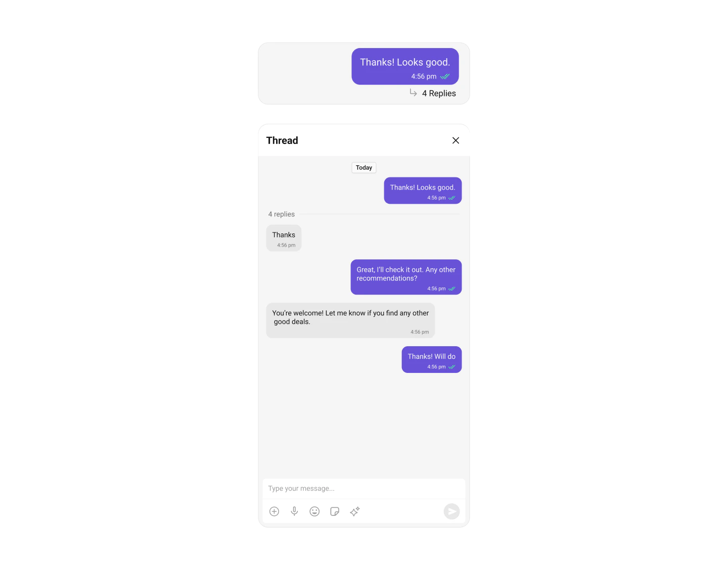
Task: Select the gray 'Thanks' reply bubble
Action: coord(284,238)
